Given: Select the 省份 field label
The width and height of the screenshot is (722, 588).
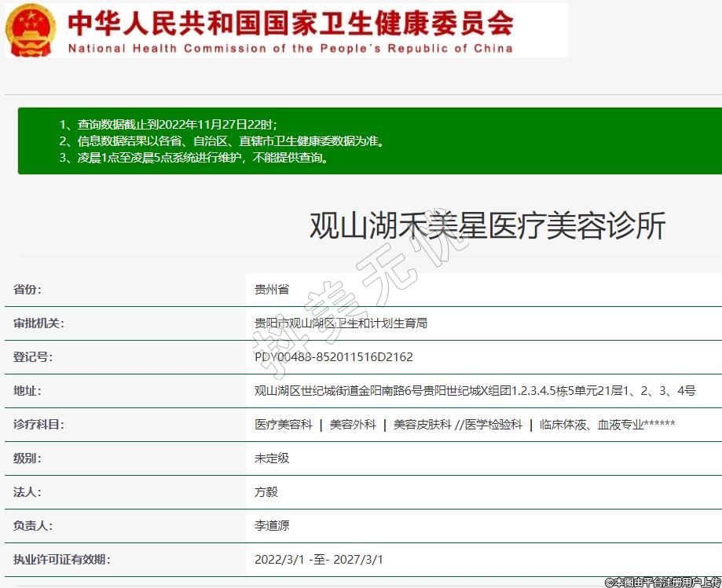Looking at the screenshot, I should [x=27, y=290].
